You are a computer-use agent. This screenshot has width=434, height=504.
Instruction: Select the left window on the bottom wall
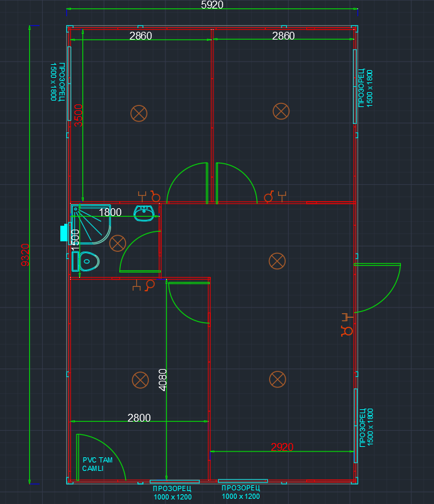(x=175, y=481)
